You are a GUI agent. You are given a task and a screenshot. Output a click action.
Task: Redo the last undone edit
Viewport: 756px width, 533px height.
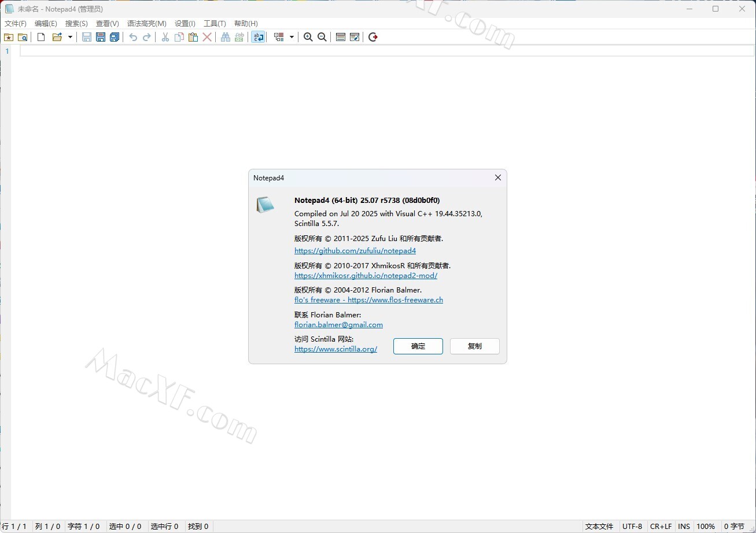(147, 37)
